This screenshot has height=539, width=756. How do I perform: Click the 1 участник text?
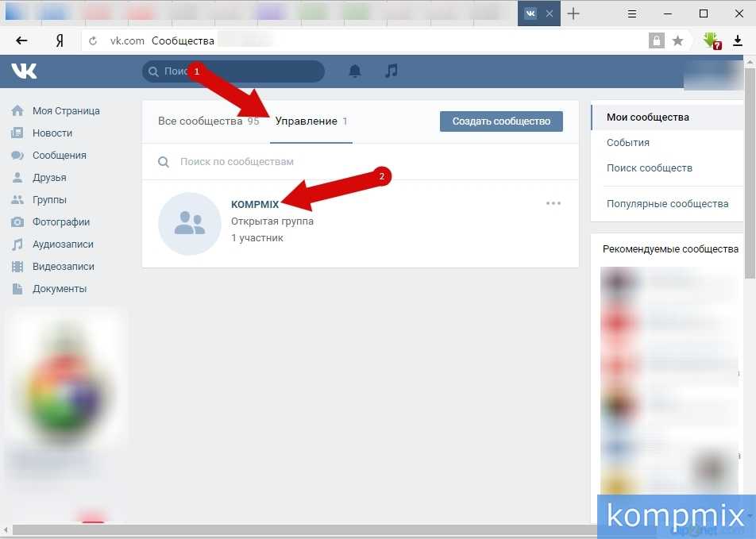pyautogui.click(x=257, y=237)
